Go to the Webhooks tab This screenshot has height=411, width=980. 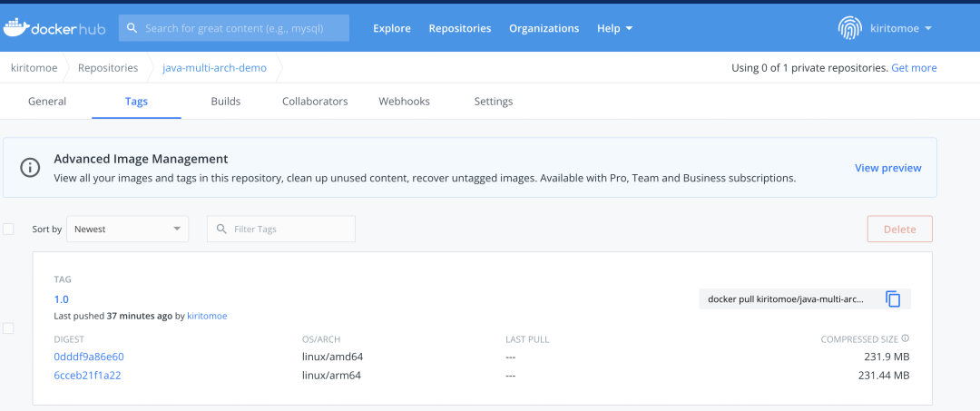click(405, 102)
